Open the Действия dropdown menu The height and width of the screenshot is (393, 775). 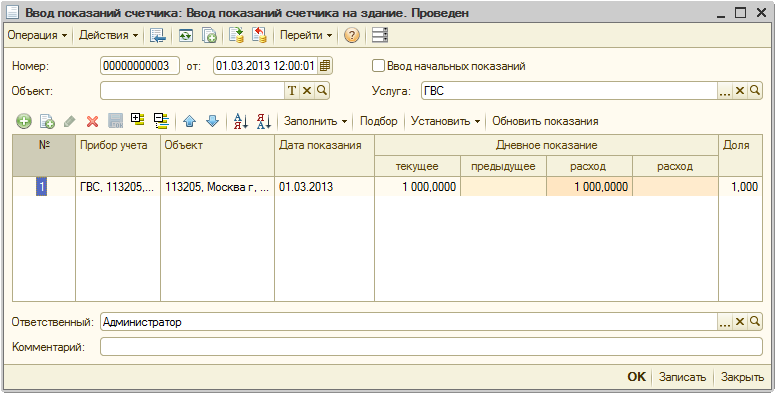click(109, 35)
